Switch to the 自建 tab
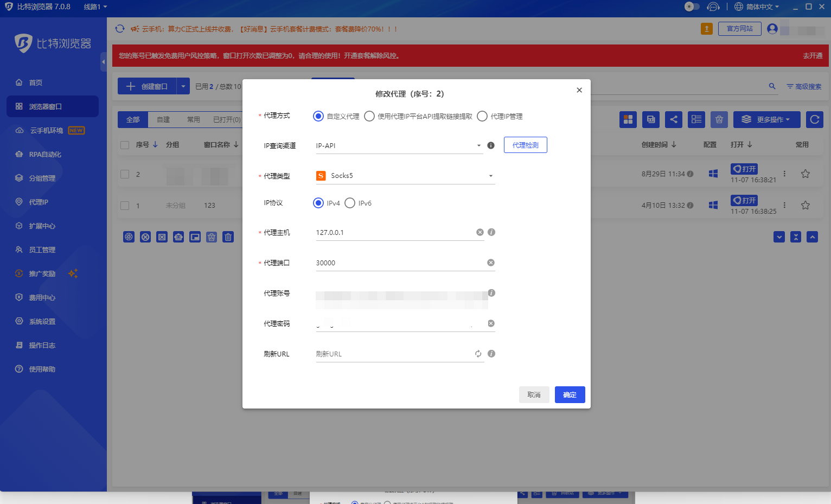This screenshot has width=831, height=504. (x=163, y=119)
